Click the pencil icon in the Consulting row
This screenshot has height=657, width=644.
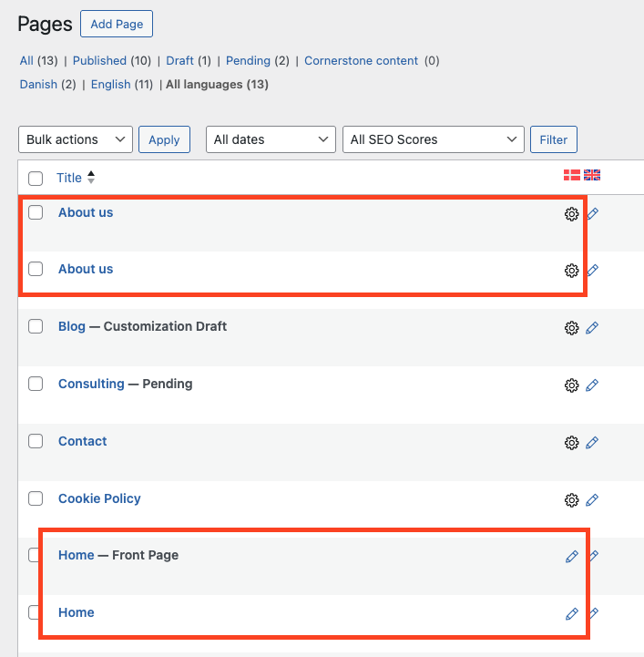pyautogui.click(x=592, y=385)
